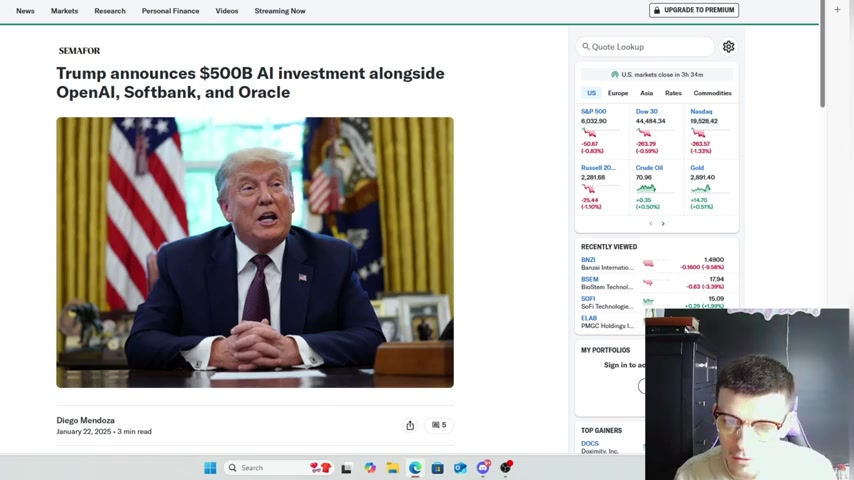Select the Commodities markets tab

(x=712, y=93)
